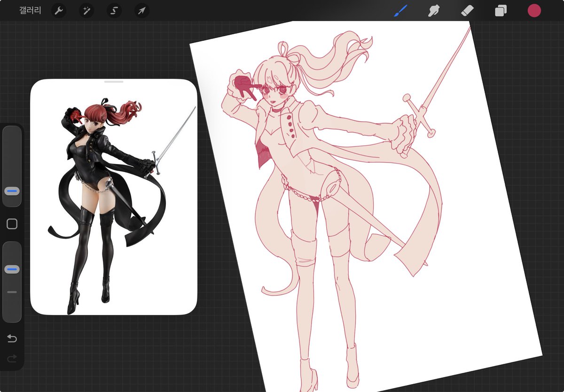Redo the undone stroke
The height and width of the screenshot is (392, 564).
[x=12, y=359]
